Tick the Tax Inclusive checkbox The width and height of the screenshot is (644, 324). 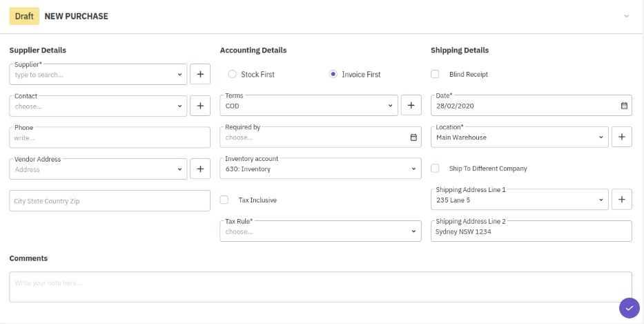click(x=224, y=200)
